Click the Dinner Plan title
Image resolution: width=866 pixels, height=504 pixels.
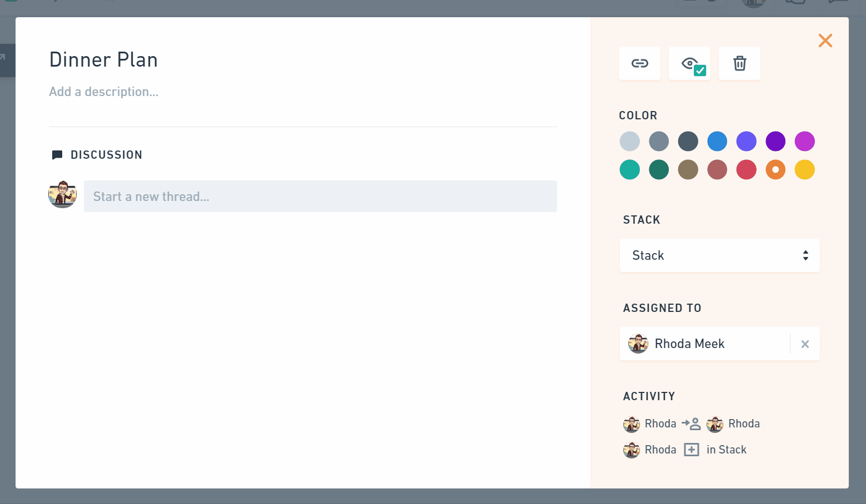pos(103,60)
